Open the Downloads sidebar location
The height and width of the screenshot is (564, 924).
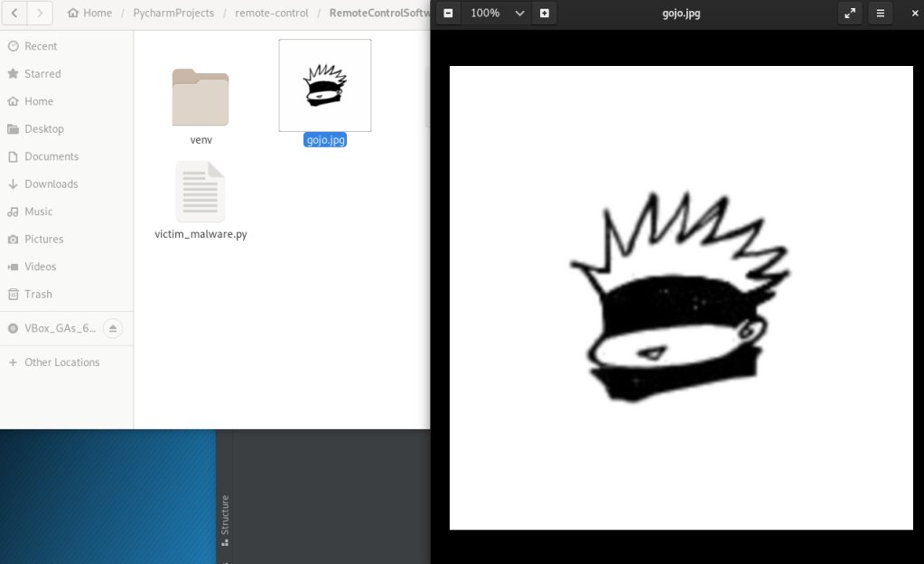tap(51, 184)
